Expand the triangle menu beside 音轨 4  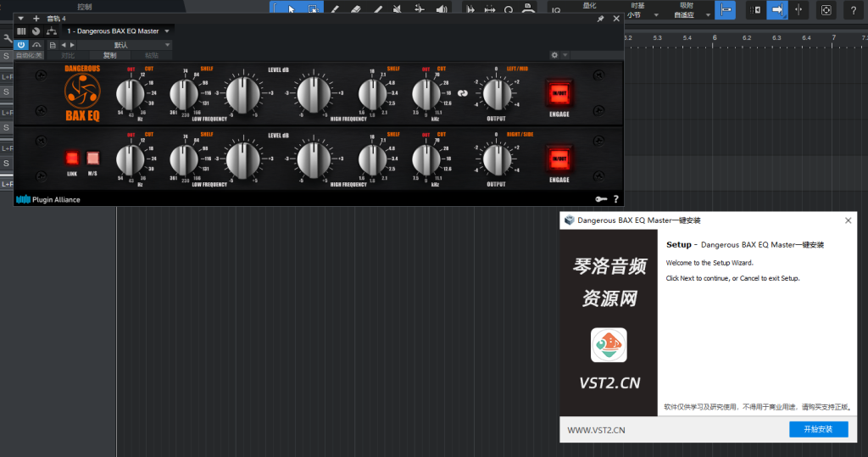coord(20,19)
